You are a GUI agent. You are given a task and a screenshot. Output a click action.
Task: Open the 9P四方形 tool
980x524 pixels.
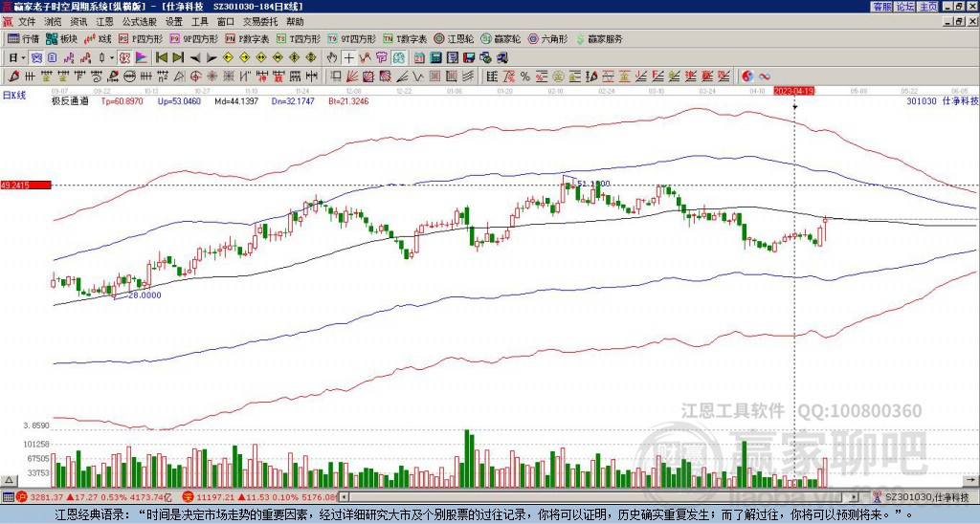(x=194, y=38)
